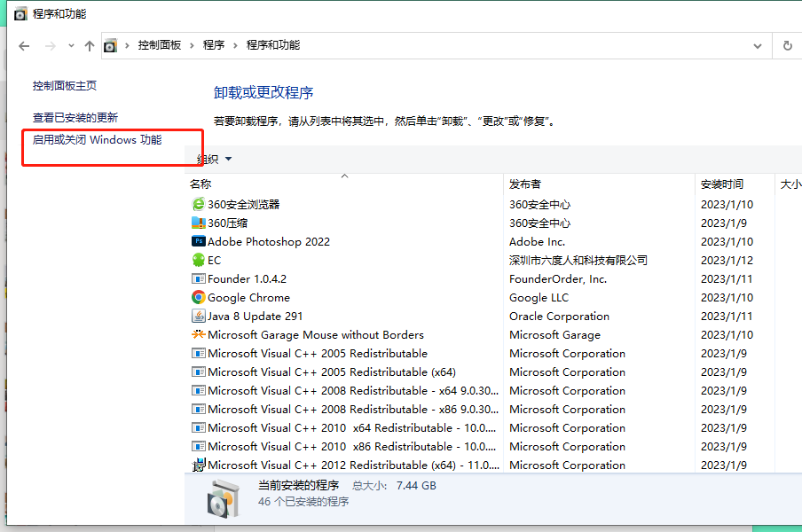Select Visual C++ 2010 x86 icon
Screen dimensions: 802x532
[x=199, y=447]
